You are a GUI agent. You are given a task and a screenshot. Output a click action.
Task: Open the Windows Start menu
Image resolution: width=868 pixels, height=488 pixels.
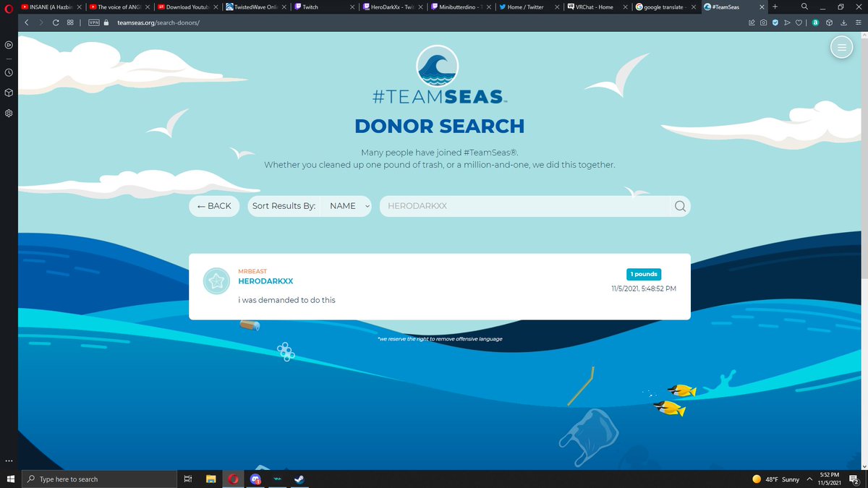coord(9,479)
